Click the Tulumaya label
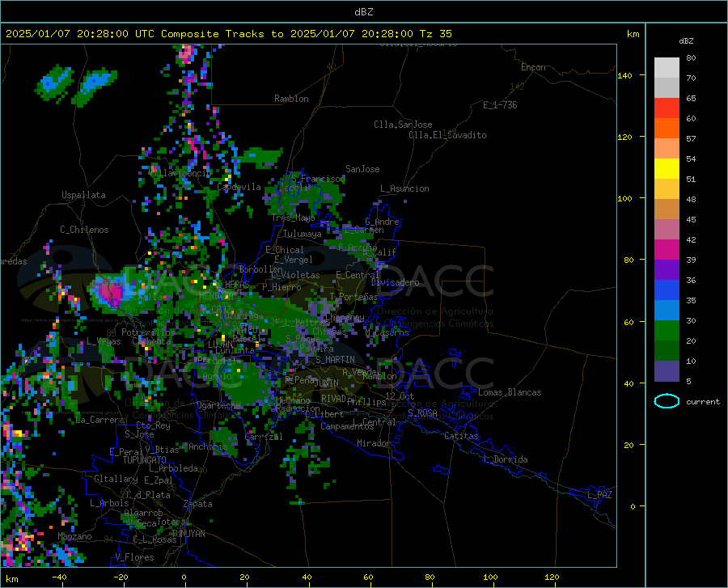728x588 pixels. point(302,234)
